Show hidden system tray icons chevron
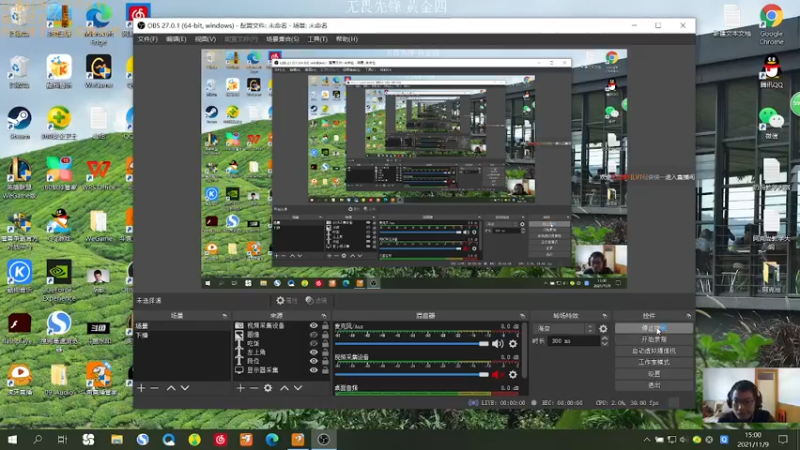The image size is (800, 450). tap(646, 439)
